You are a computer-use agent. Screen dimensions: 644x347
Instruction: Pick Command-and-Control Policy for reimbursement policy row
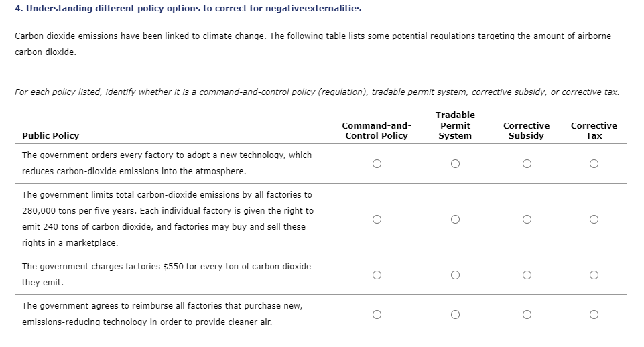[x=377, y=314]
